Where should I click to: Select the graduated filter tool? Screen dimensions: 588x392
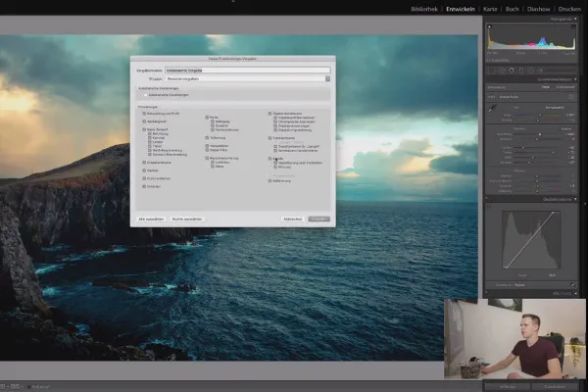point(521,71)
